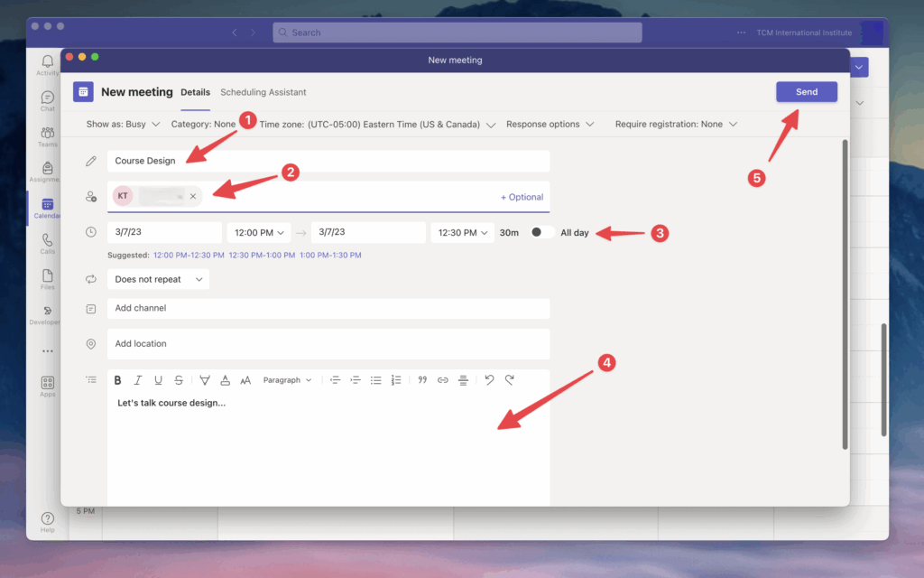This screenshot has height=578, width=924.
Task: Open Calls in the Teams sidebar
Action: [47, 244]
